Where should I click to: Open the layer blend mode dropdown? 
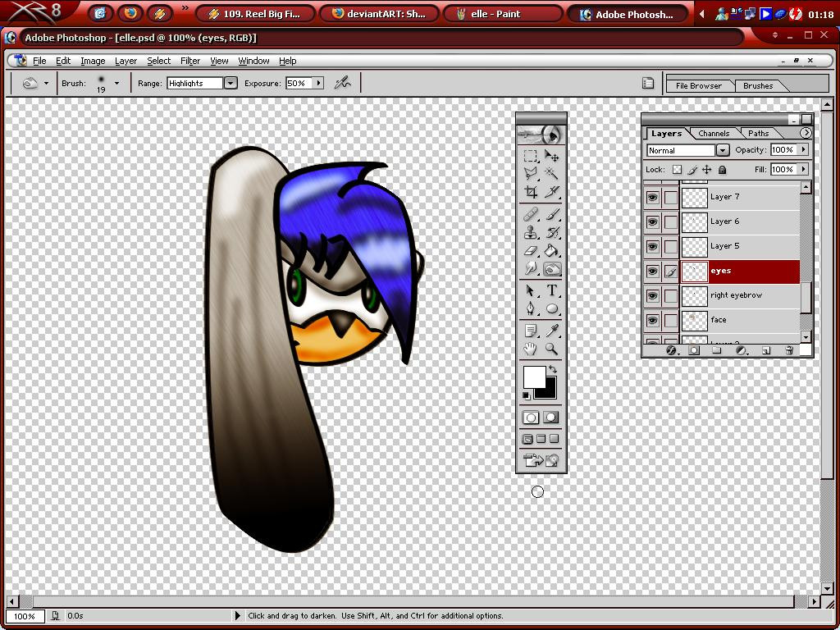(x=723, y=151)
